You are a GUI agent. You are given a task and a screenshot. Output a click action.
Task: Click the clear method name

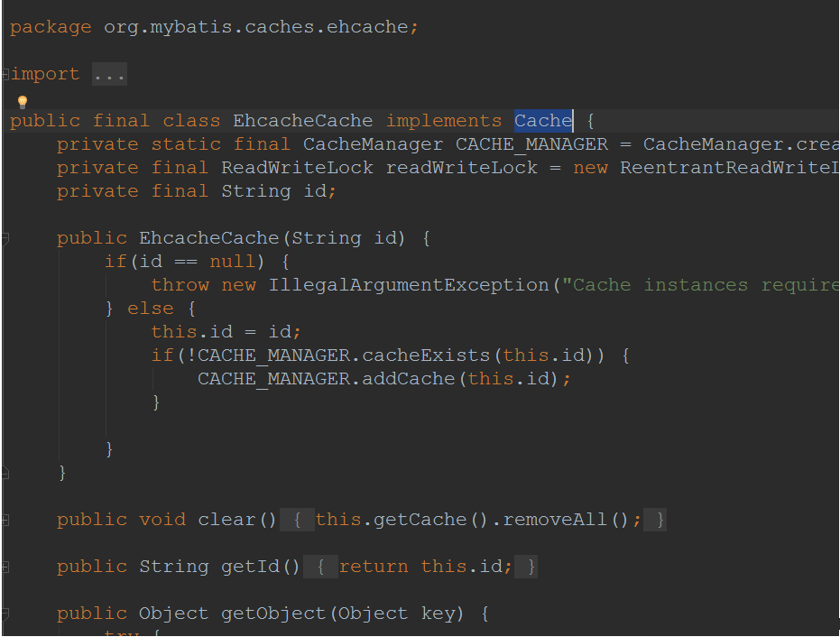point(226,520)
